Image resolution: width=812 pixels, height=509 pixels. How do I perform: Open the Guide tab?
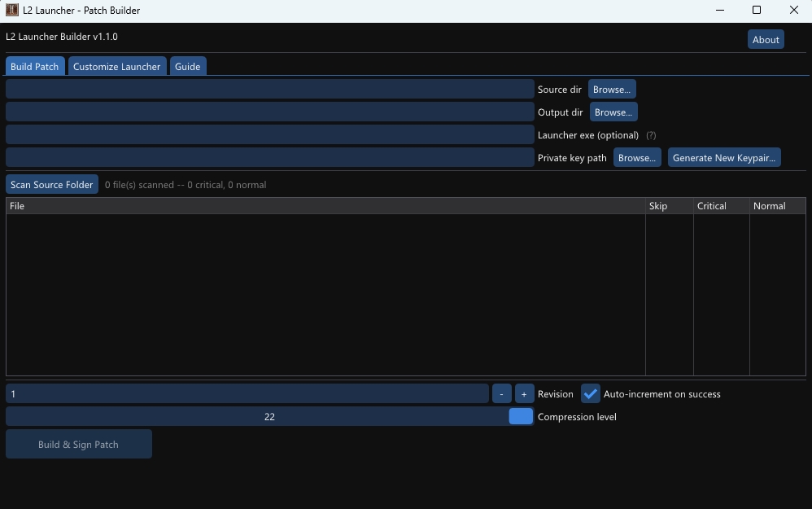tap(187, 66)
